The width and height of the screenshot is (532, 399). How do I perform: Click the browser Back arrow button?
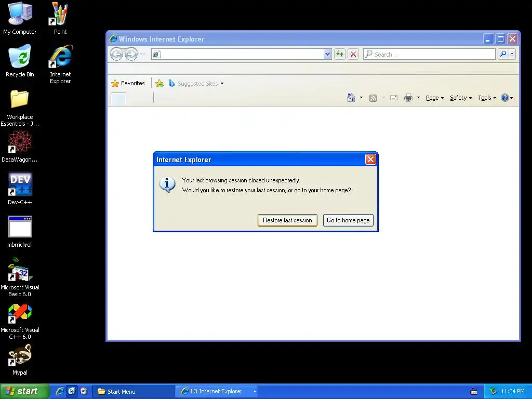[116, 54]
